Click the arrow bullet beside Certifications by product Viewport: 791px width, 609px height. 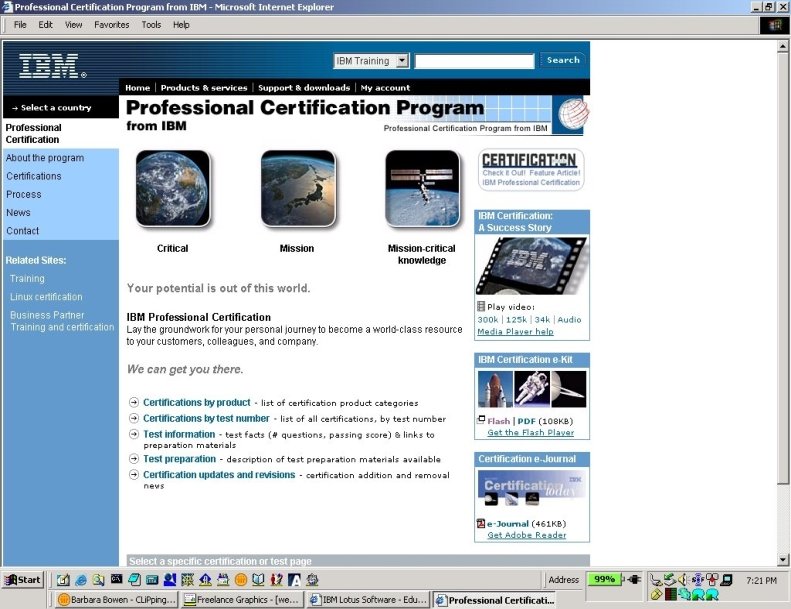134,402
